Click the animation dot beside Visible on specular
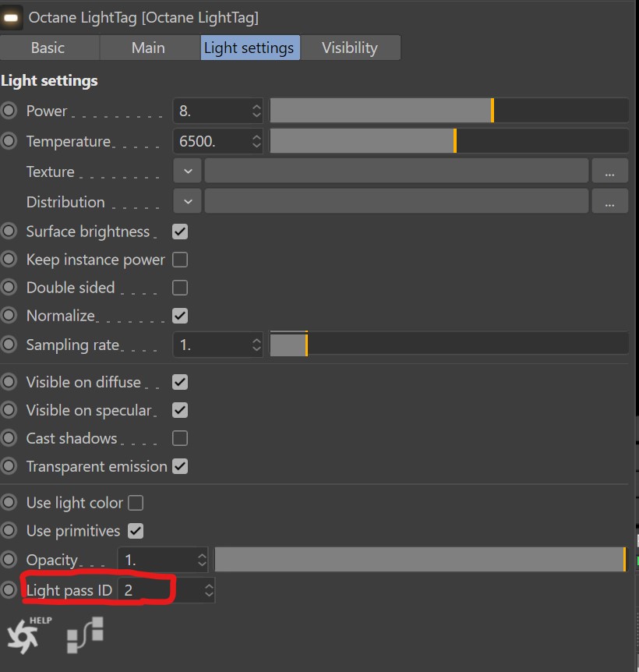 pyautogui.click(x=9, y=410)
